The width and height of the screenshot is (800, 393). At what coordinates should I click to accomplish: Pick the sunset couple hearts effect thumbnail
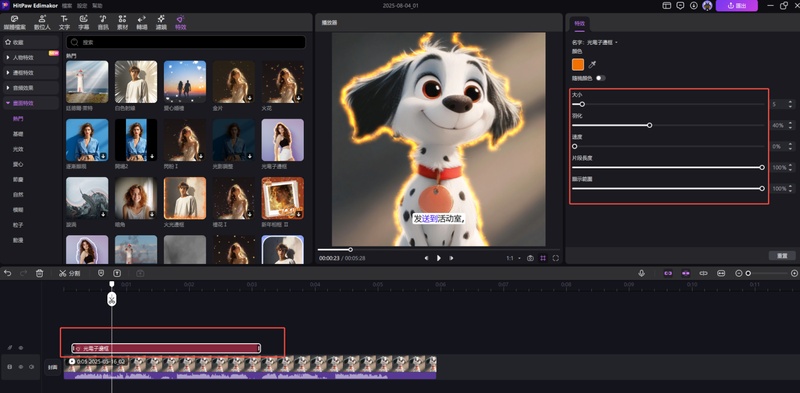click(x=185, y=82)
